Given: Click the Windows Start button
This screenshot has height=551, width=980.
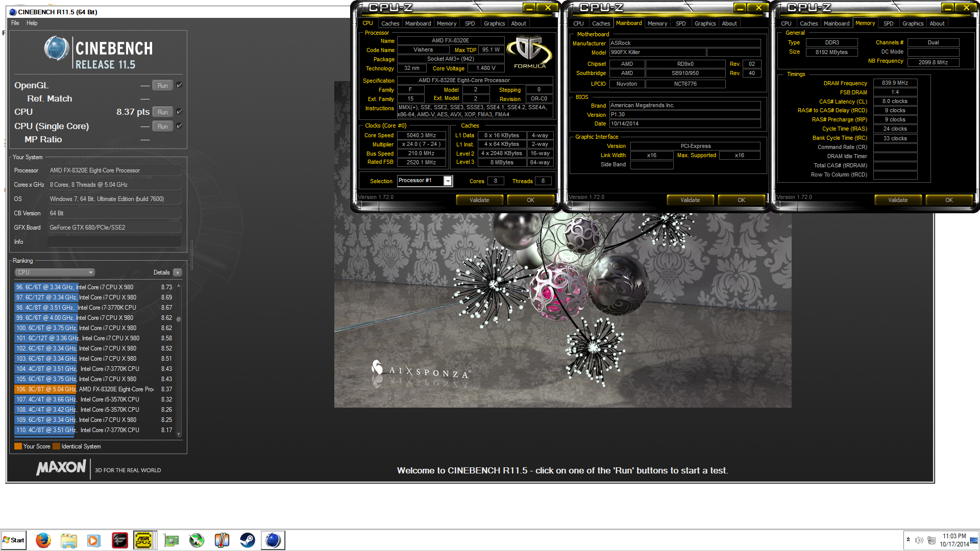Looking at the screenshot, I should [x=14, y=540].
